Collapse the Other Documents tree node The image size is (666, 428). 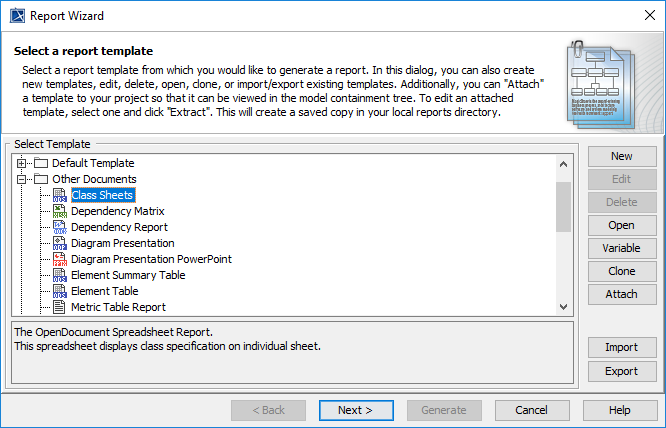(x=21, y=179)
